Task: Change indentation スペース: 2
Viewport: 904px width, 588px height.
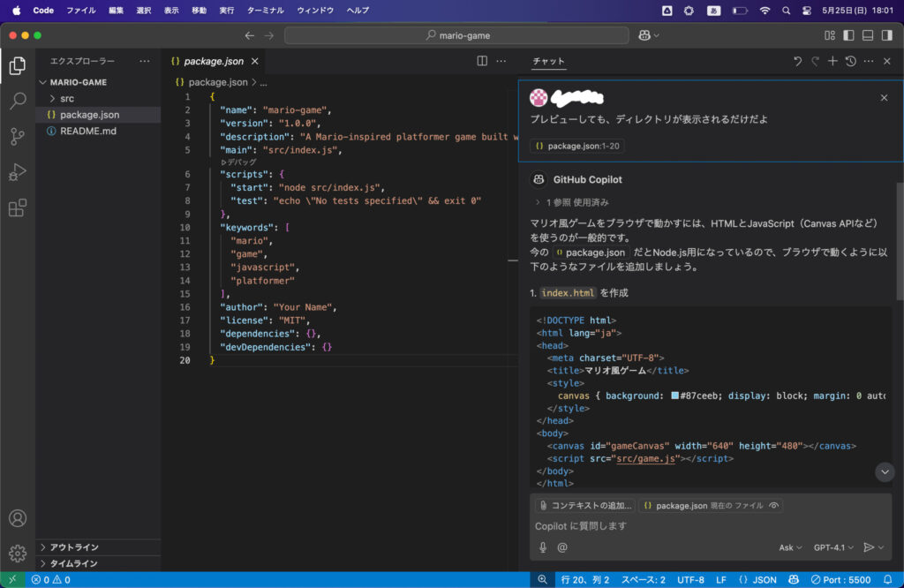Action: tap(643, 580)
